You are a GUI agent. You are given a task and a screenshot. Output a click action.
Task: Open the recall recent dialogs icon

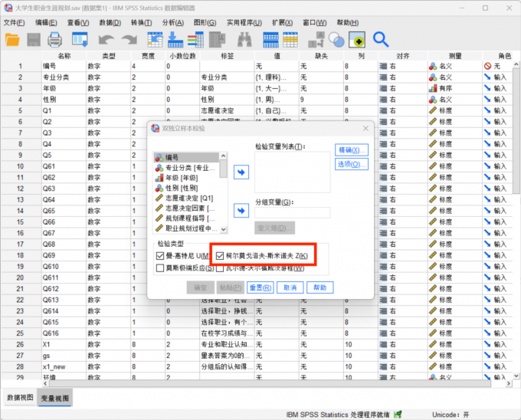pos(80,40)
